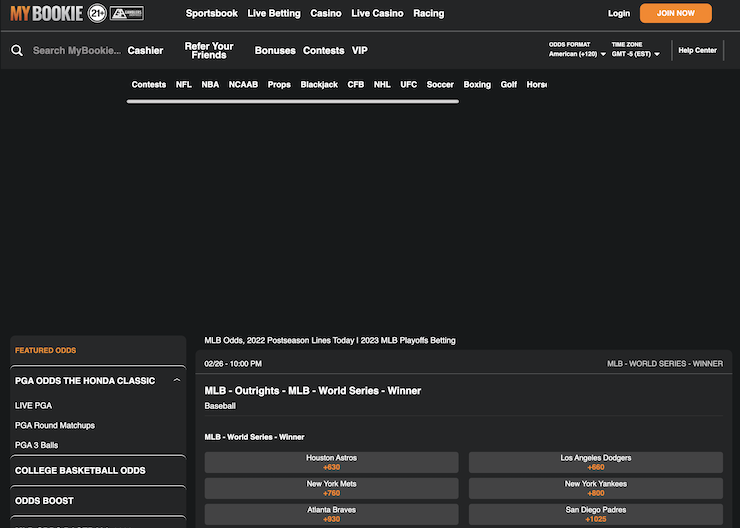
Task: Select the Blackjack tab
Action: click(x=319, y=84)
